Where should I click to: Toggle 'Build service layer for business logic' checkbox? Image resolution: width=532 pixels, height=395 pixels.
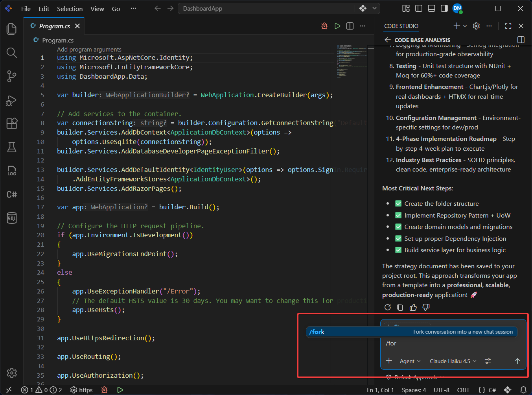(398, 250)
